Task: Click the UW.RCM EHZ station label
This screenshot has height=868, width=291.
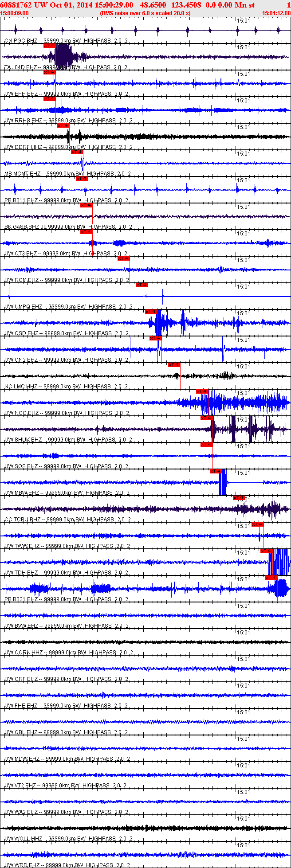Action: tap(67, 280)
